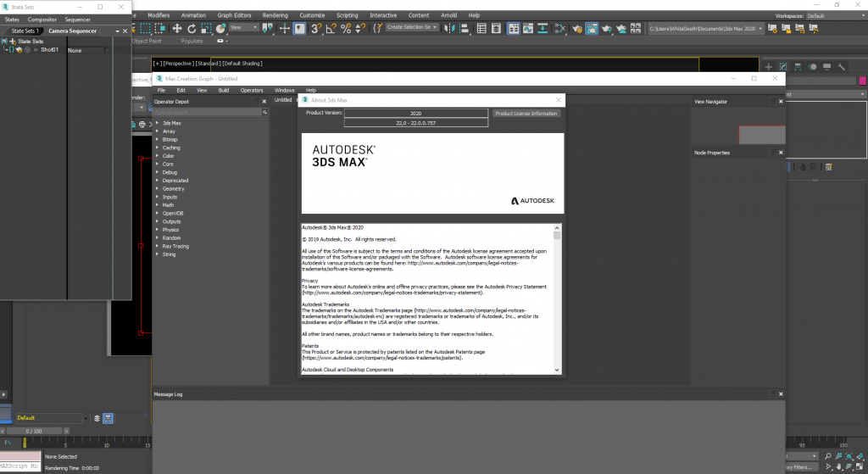Image resolution: width=868 pixels, height=474 pixels.
Task: Expand the Ray Tracing operator category
Action: (157, 246)
